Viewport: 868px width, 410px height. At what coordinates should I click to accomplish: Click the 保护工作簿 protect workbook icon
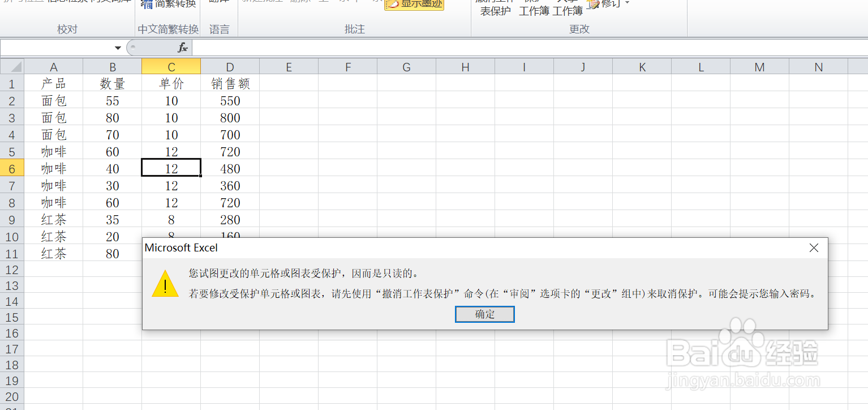(x=534, y=7)
